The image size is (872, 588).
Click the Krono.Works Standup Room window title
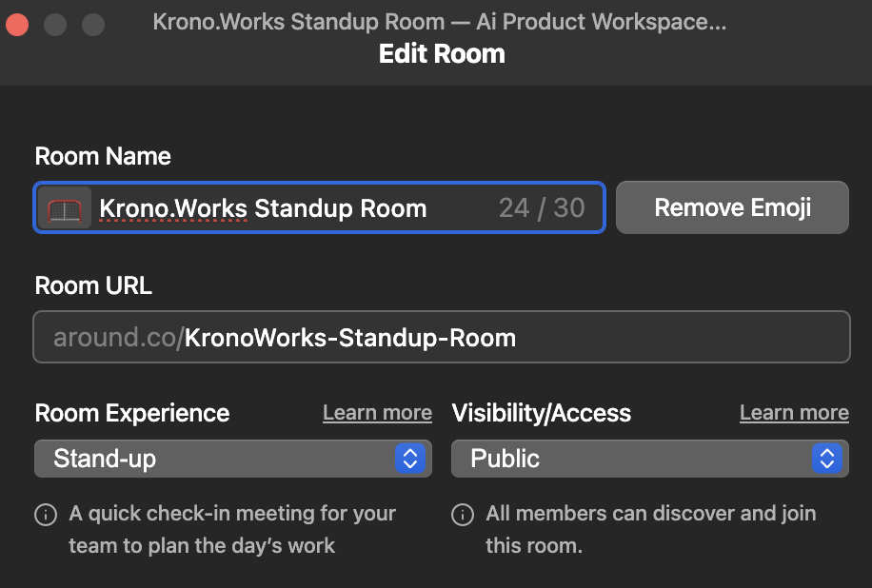[x=439, y=21]
